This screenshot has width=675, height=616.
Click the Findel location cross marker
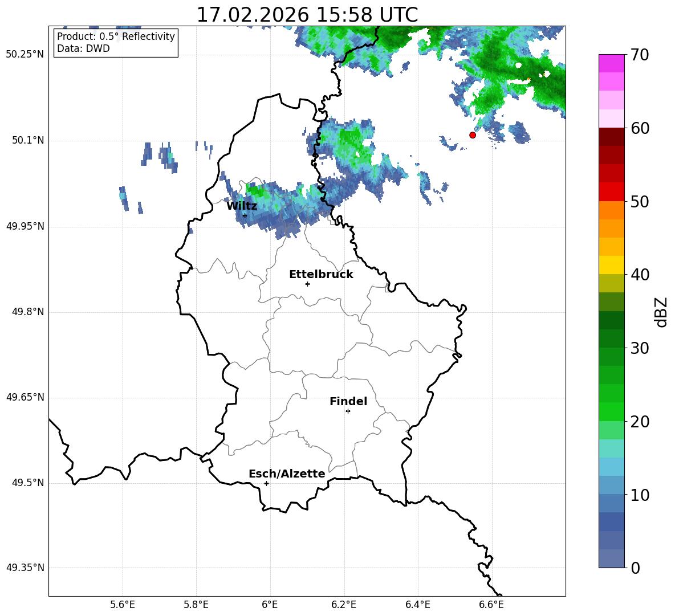coord(348,411)
